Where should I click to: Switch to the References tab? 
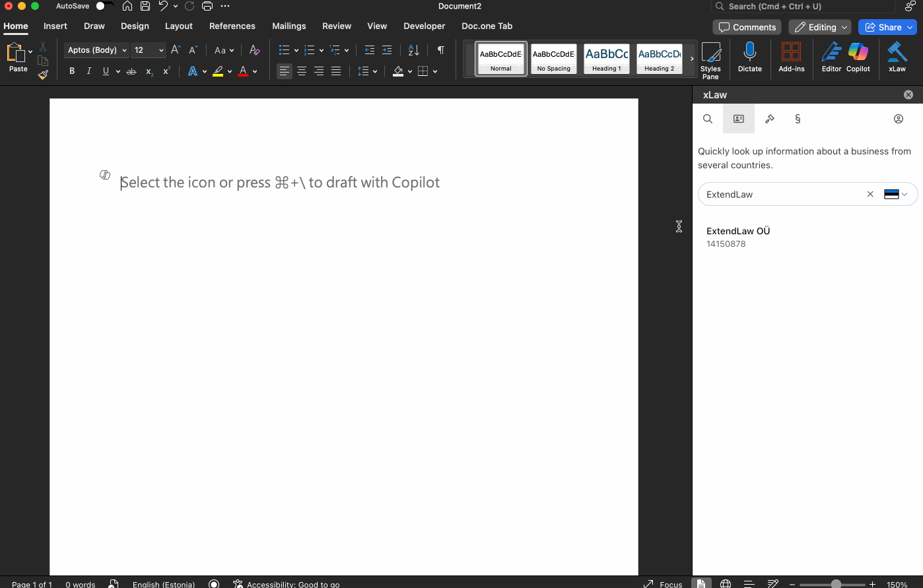[x=232, y=26]
